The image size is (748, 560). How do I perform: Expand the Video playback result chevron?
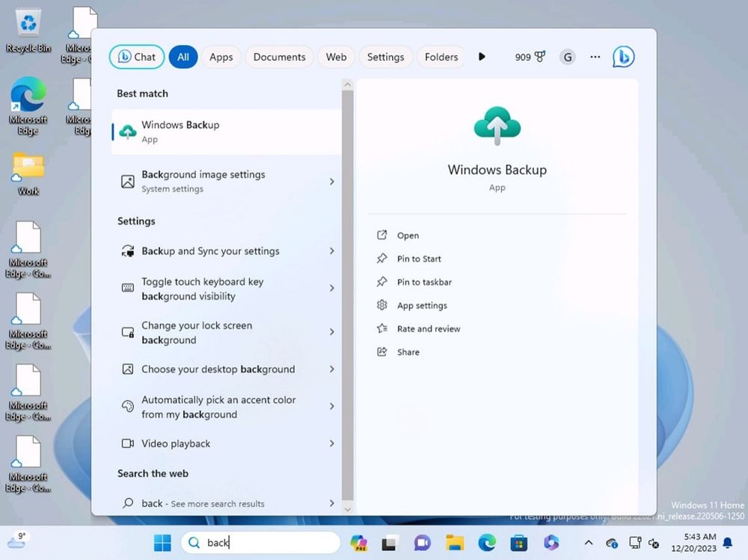(x=331, y=443)
